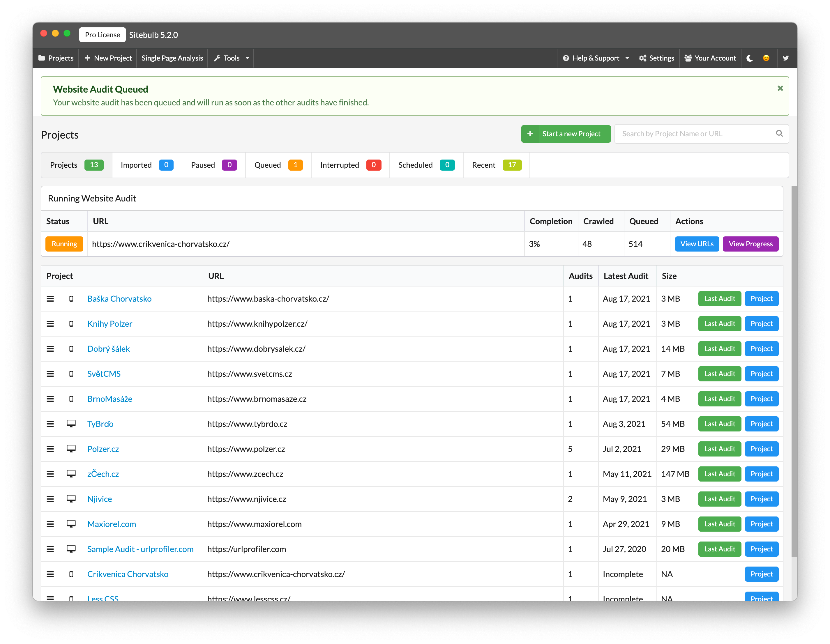Image resolution: width=830 pixels, height=644 pixels.
Task: Open hamburger menu for BrnoMasáže row
Action: (50, 399)
